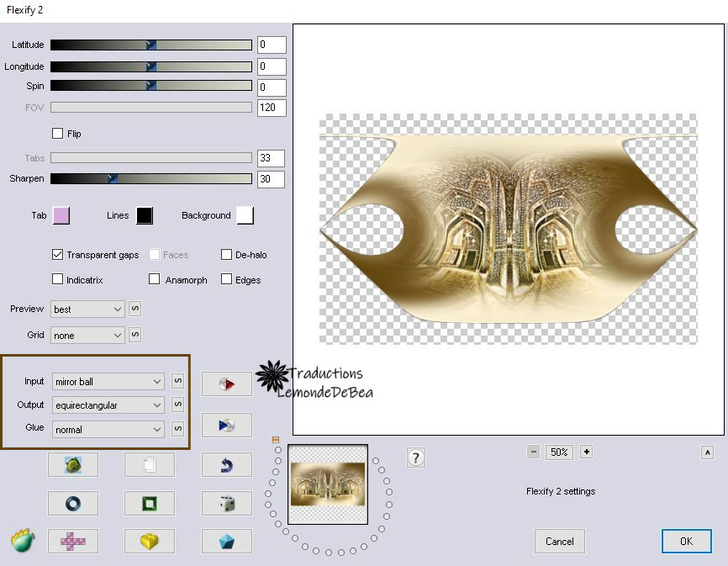The height and width of the screenshot is (566, 728).
Task: Click the green globe ball button
Action: [73, 464]
